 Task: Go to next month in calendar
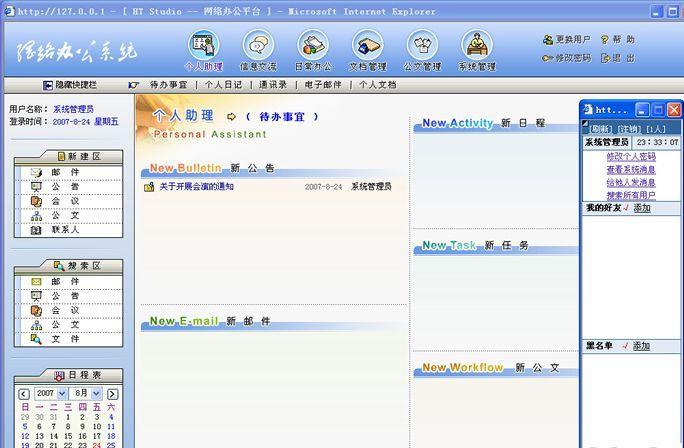[x=112, y=394]
